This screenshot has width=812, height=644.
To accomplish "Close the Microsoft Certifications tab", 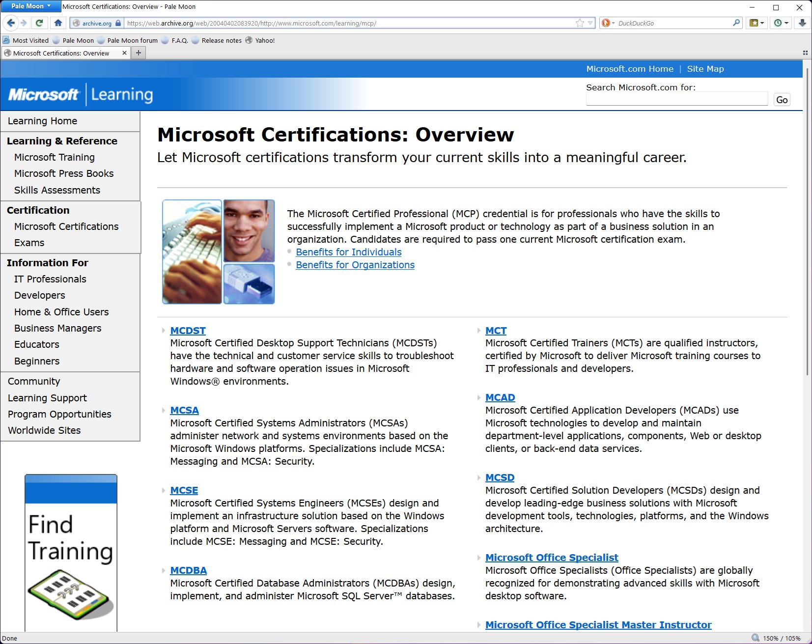I will tap(124, 53).
